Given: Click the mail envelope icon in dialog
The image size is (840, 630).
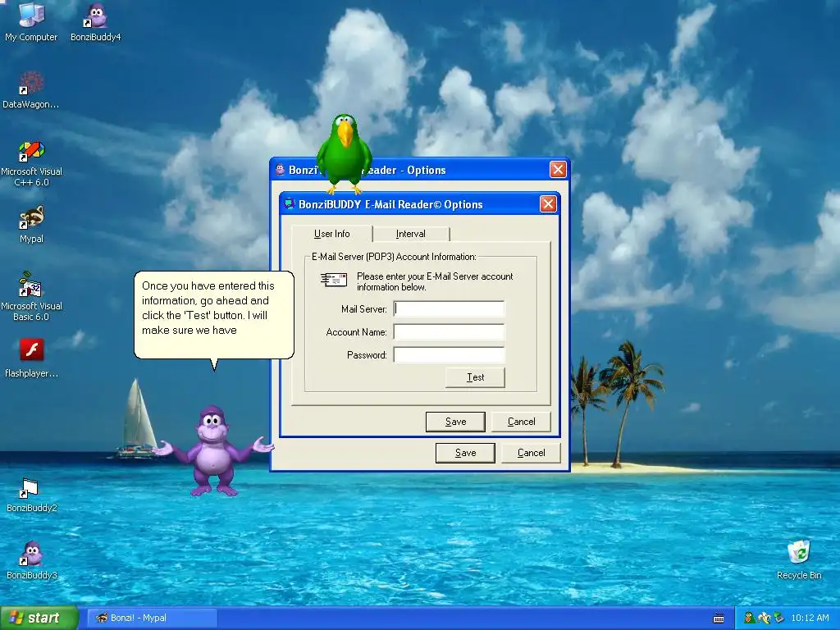Looking at the screenshot, I should 334,280.
